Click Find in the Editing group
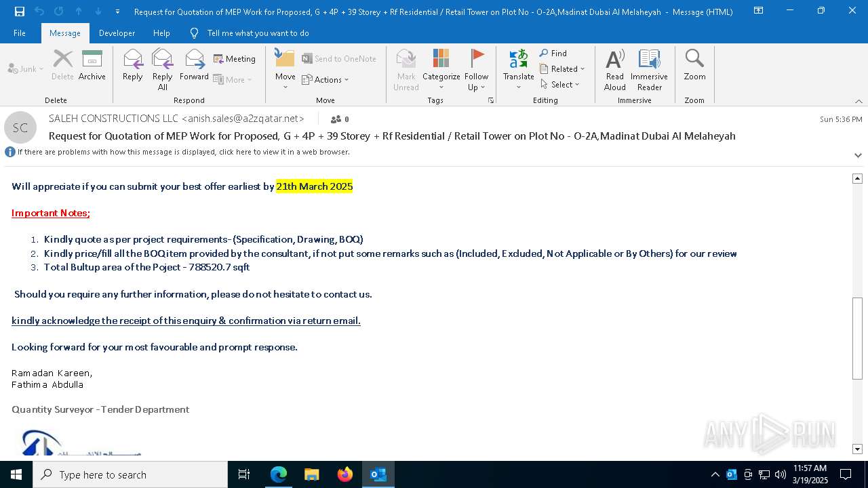 pyautogui.click(x=553, y=53)
